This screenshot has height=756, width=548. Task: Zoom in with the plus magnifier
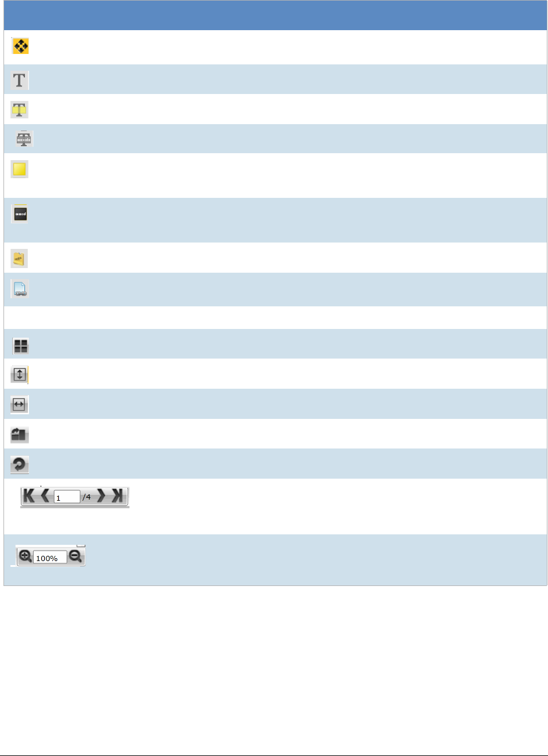pos(26,558)
